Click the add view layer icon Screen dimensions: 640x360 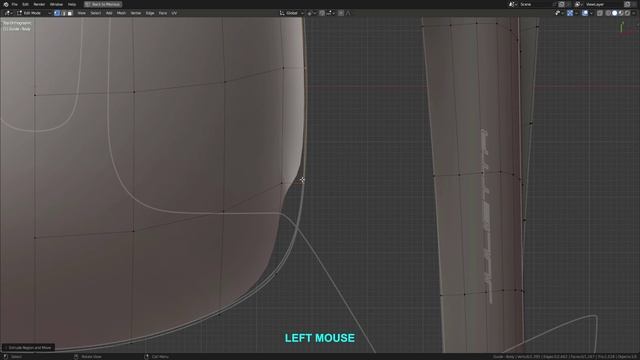(627, 4)
